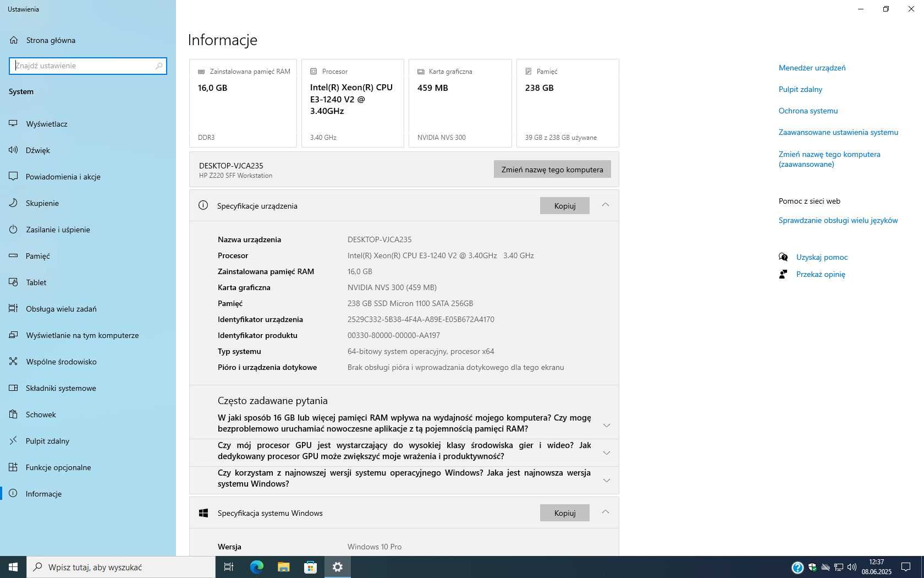Open the volume tray icon
924x578 pixels.
[852, 567]
